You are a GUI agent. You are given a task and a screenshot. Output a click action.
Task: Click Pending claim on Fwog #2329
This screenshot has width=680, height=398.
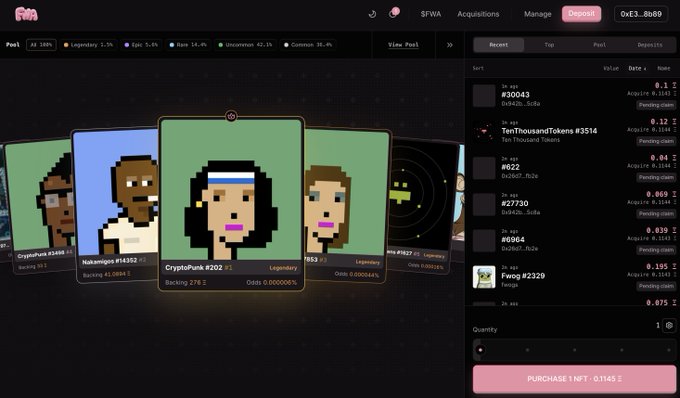[x=656, y=286]
